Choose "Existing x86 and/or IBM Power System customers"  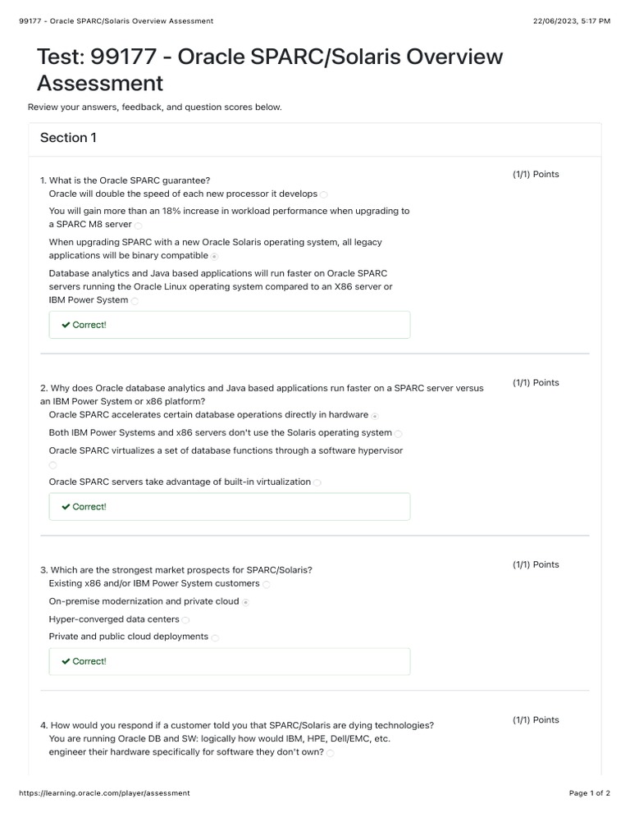coord(267,585)
